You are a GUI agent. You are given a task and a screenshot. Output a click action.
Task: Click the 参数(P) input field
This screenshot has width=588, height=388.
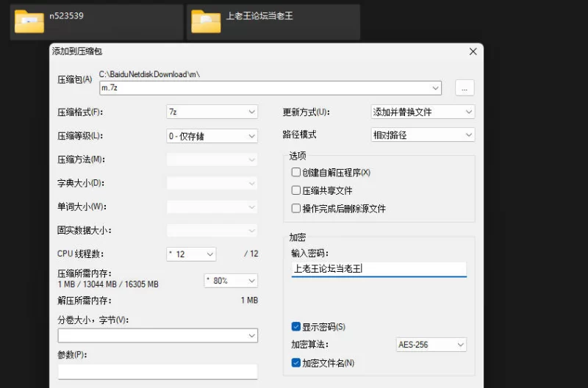[157, 372]
